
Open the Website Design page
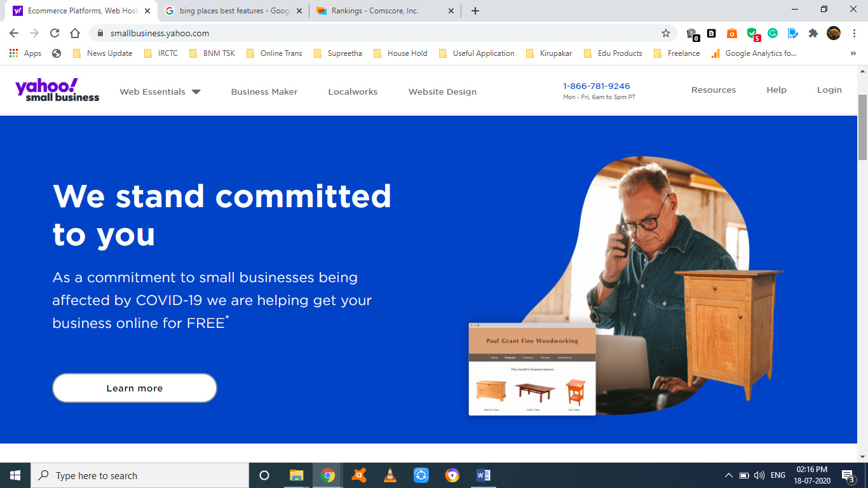coord(442,91)
